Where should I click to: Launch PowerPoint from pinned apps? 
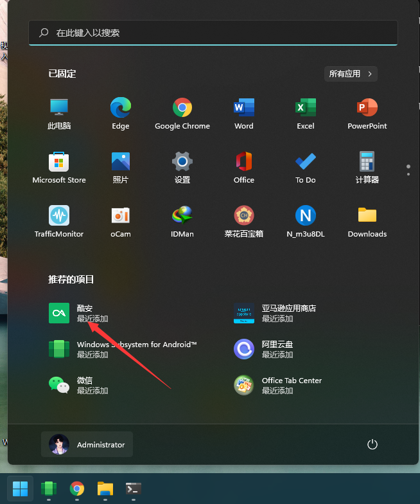point(367,114)
